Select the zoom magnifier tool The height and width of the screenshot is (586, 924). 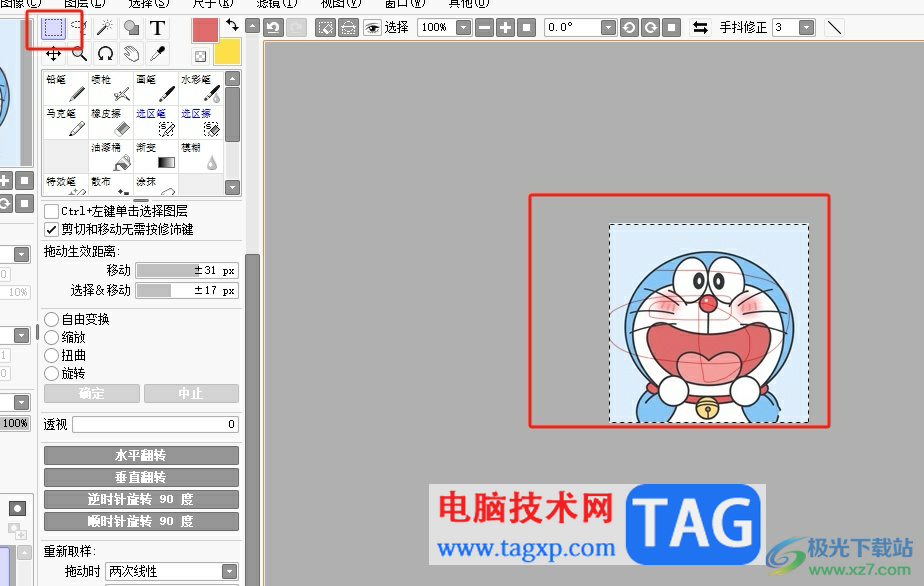tap(79, 54)
